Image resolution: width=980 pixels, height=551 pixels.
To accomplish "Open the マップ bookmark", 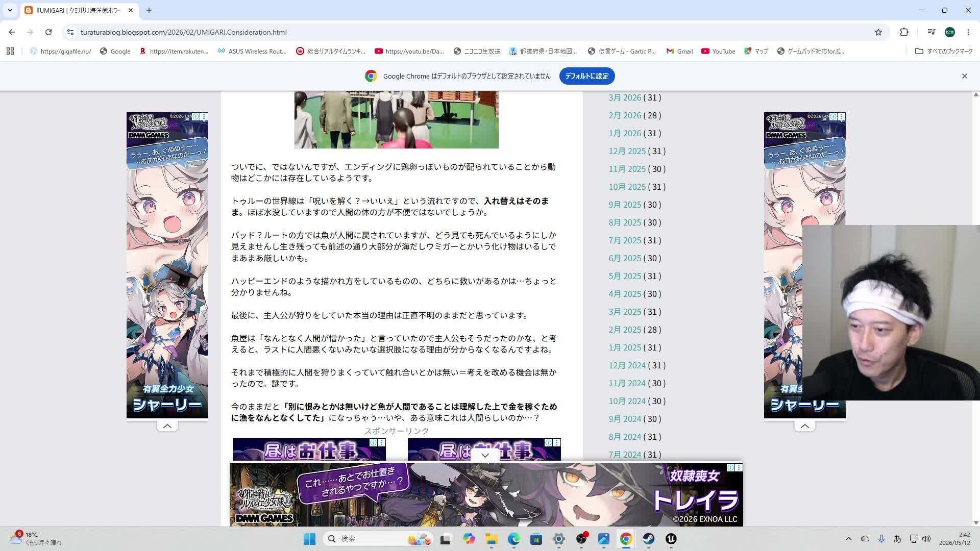I will (756, 51).
